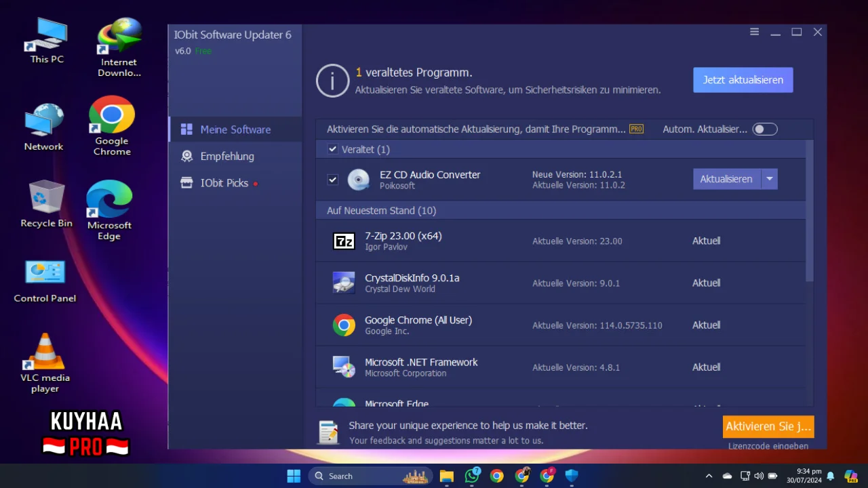This screenshot has width=868, height=488.
Task: Click the clock and date in taskbar
Action: pyautogui.click(x=804, y=476)
